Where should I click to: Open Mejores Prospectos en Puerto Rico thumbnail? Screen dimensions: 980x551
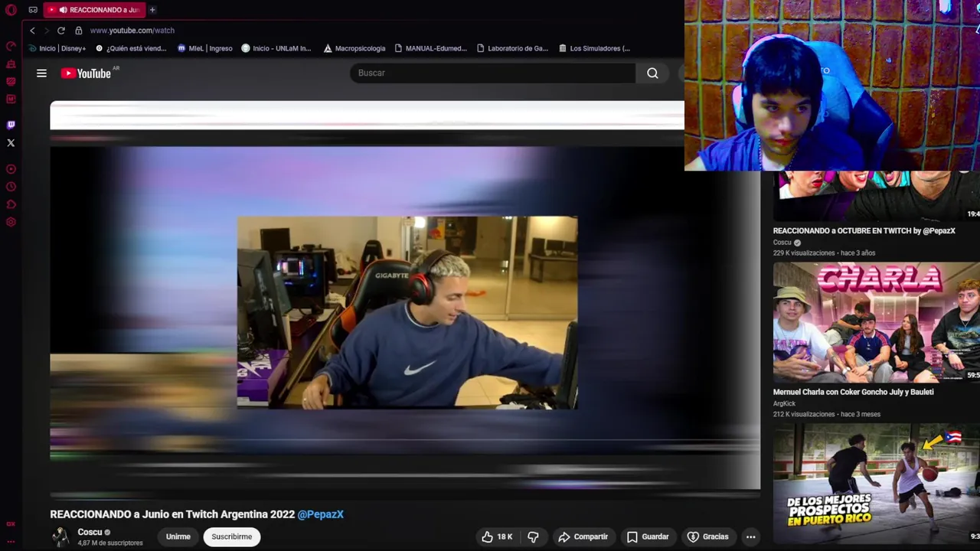coord(877,484)
